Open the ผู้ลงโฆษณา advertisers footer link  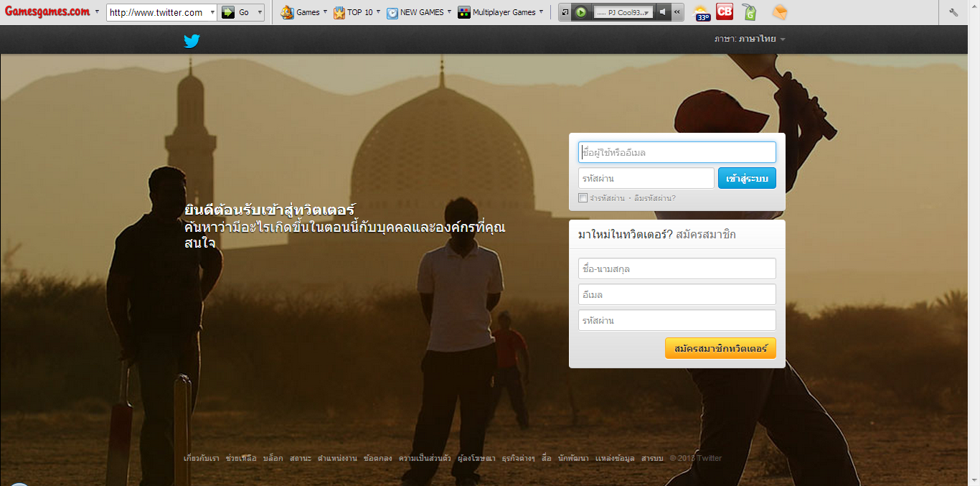476,458
